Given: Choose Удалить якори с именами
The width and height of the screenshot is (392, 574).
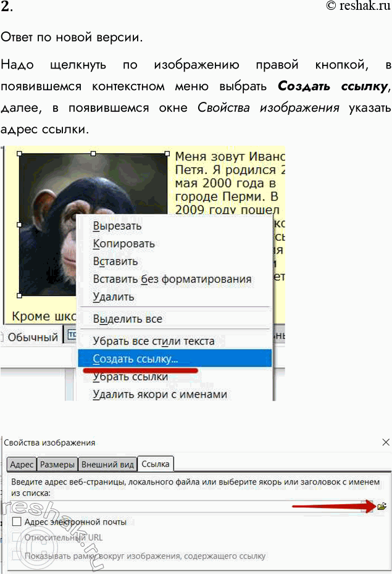Looking at the screenshot, I should [160, 394].
